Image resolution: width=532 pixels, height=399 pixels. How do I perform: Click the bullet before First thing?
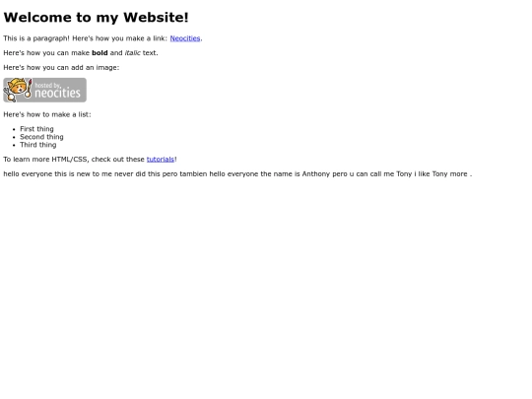tap(14, 129)
